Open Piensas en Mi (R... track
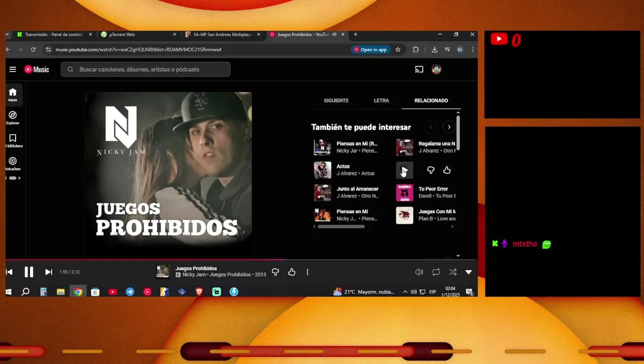 point(357,144)
